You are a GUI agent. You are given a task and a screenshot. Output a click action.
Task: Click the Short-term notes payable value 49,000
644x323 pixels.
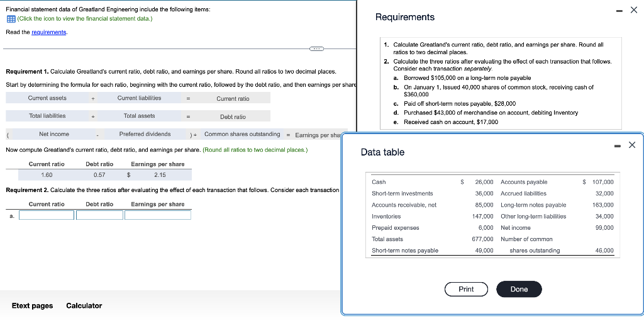coord(484,251)
